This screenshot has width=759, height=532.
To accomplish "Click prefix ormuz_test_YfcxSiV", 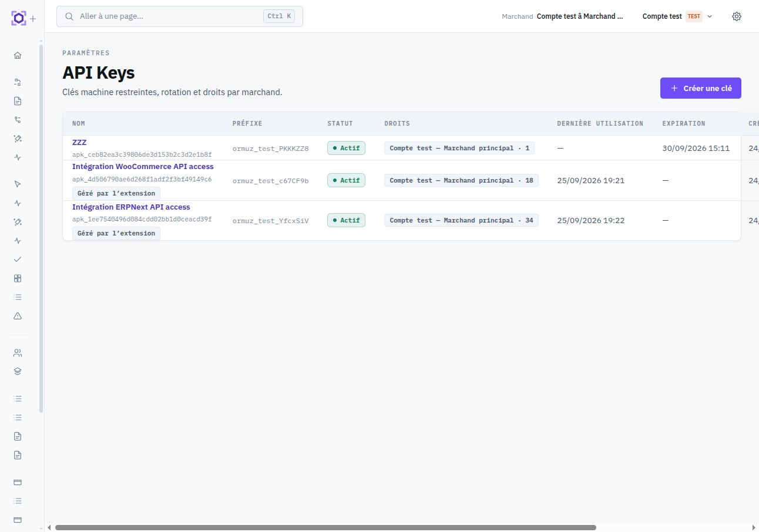I will pos(271,221).
